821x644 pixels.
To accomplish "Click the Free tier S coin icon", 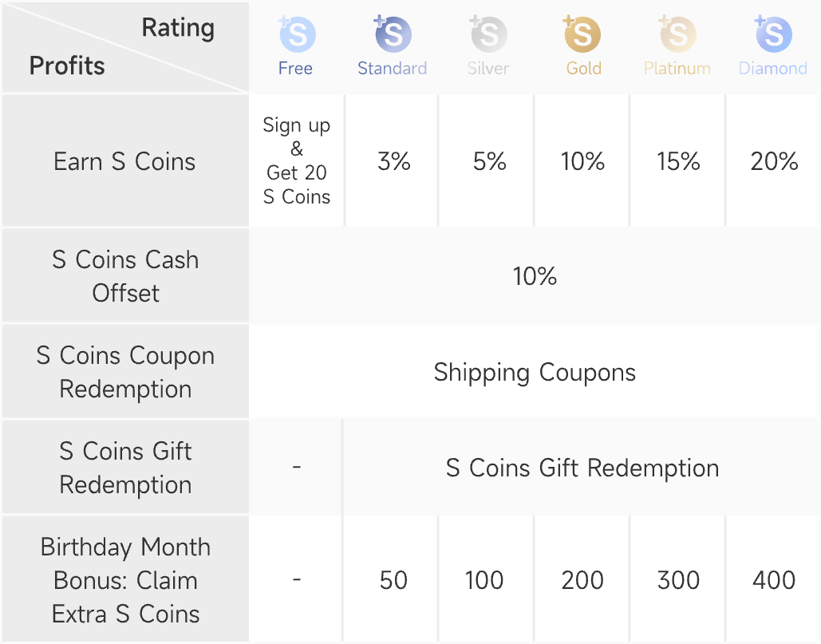I will [297, 34].
